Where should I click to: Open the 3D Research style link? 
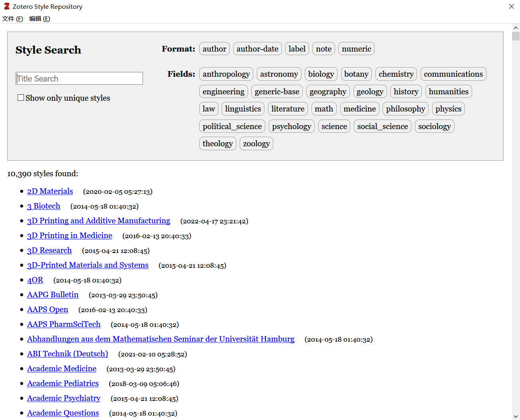coord(50,250)
